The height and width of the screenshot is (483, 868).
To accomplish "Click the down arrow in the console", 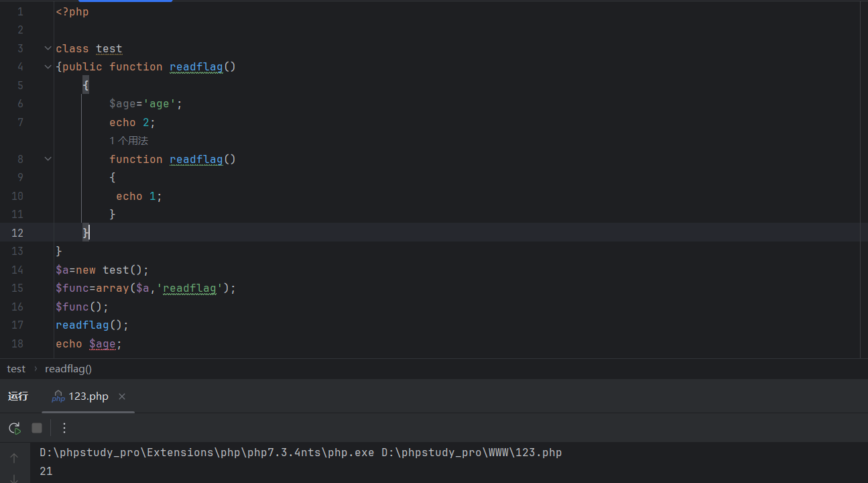I will point(14,478).
